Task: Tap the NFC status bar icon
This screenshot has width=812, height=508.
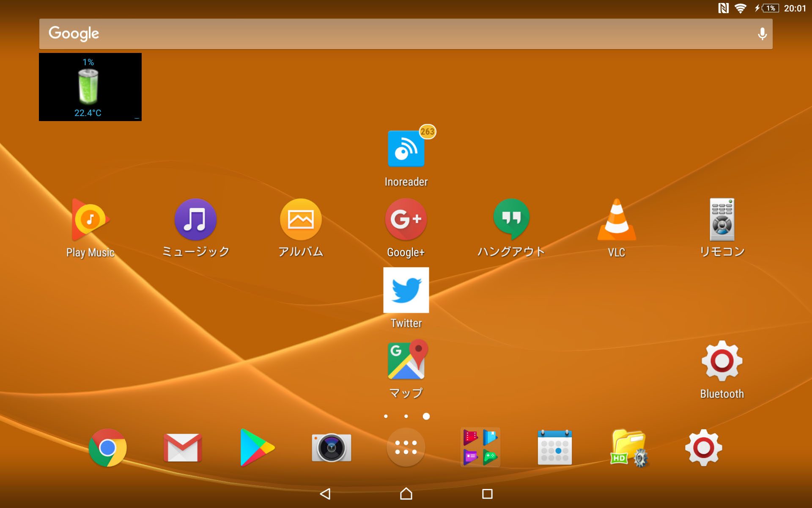Action: (x=723, y=8)
